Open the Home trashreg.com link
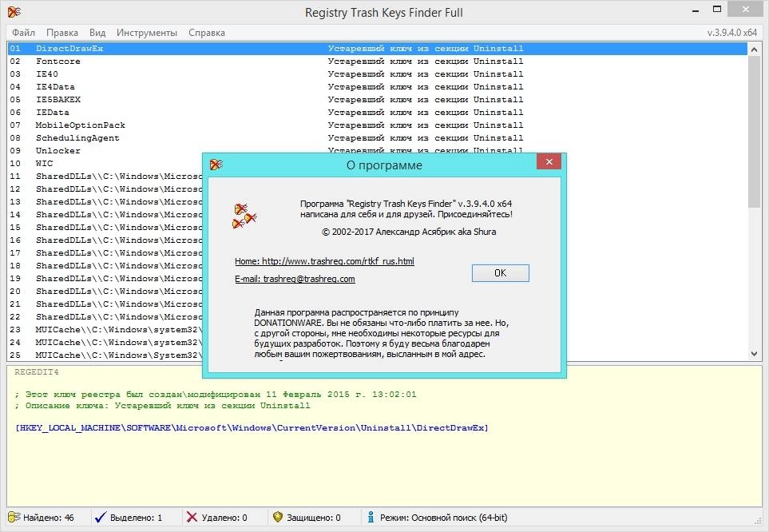 coord(324,261)
